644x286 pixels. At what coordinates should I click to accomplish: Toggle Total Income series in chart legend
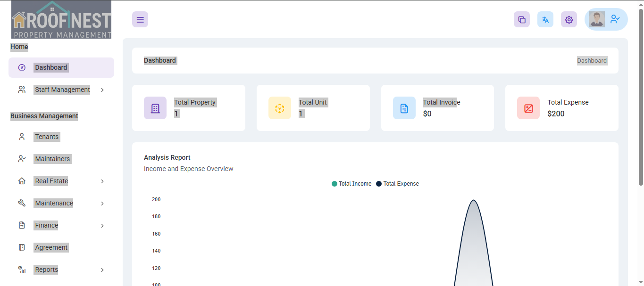pyautogui.click(x=351, y=184)
